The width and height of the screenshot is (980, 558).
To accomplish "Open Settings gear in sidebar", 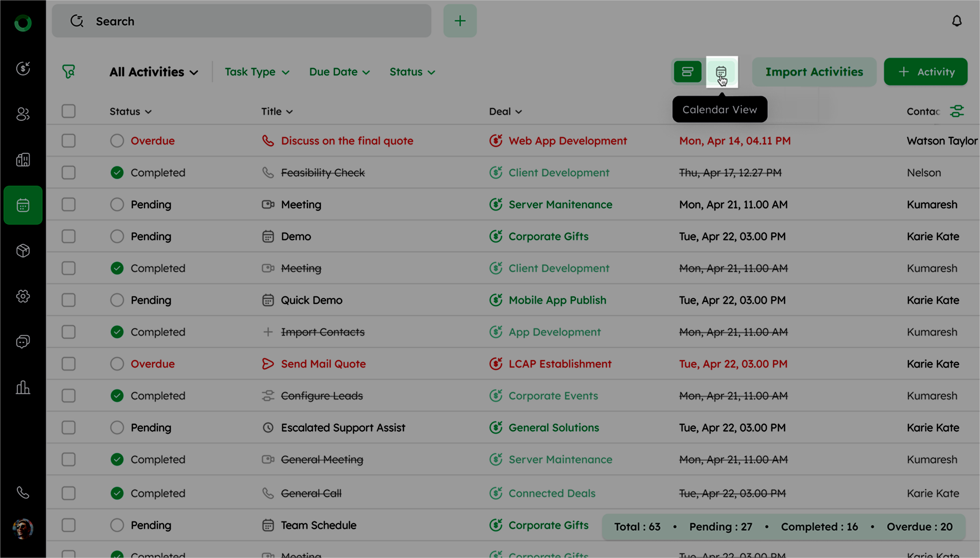I will 23,296.
